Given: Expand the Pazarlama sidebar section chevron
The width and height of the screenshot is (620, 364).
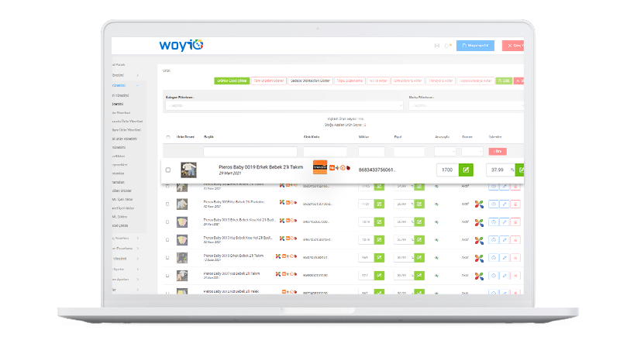Looking at the screenshot, I should click(x=138, y=249).
